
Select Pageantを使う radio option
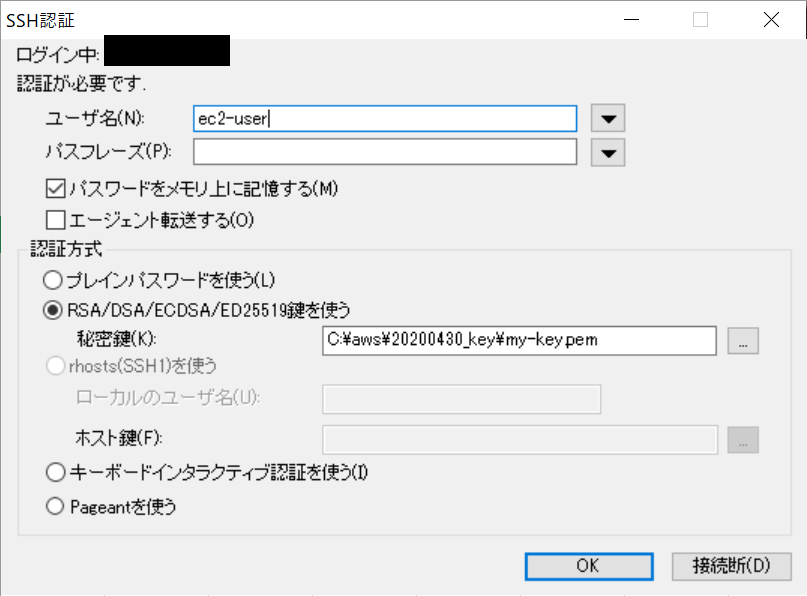(x=55, y=506)
